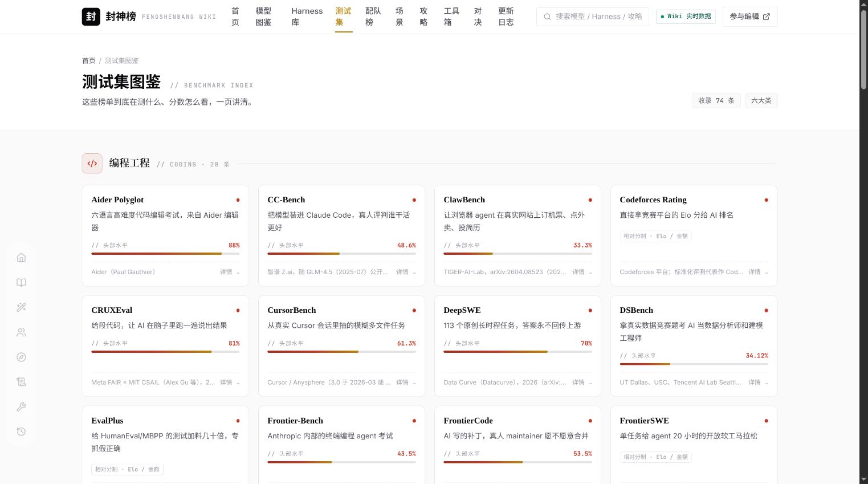Viewport: 868px width, 484px height.
Task: Open the home icon in floating sidebar
Action: 21,258
